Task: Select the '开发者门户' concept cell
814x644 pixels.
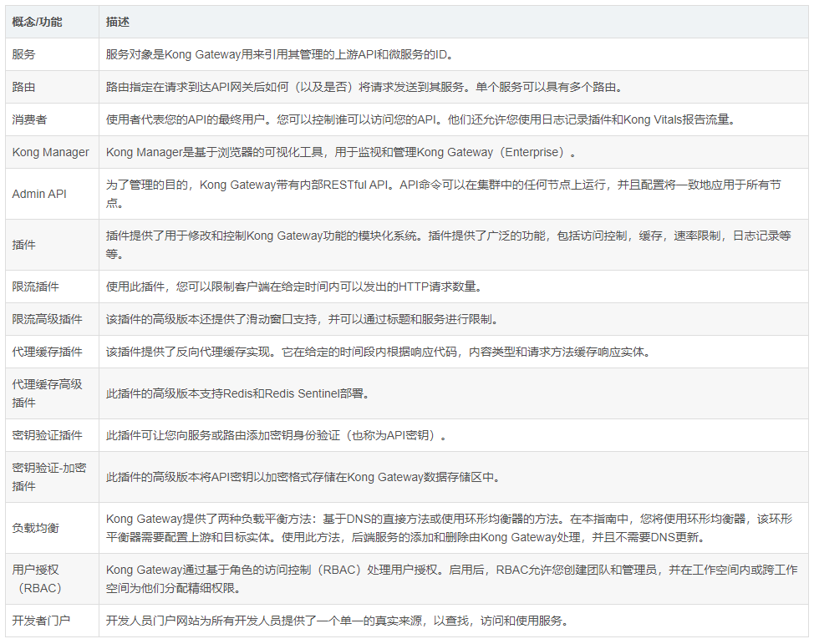Action: click(52, 621)
